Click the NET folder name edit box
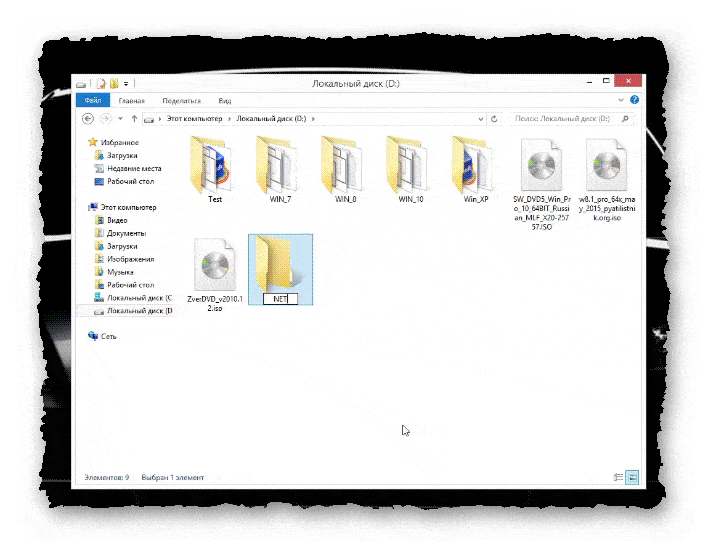 pos(280,299)
